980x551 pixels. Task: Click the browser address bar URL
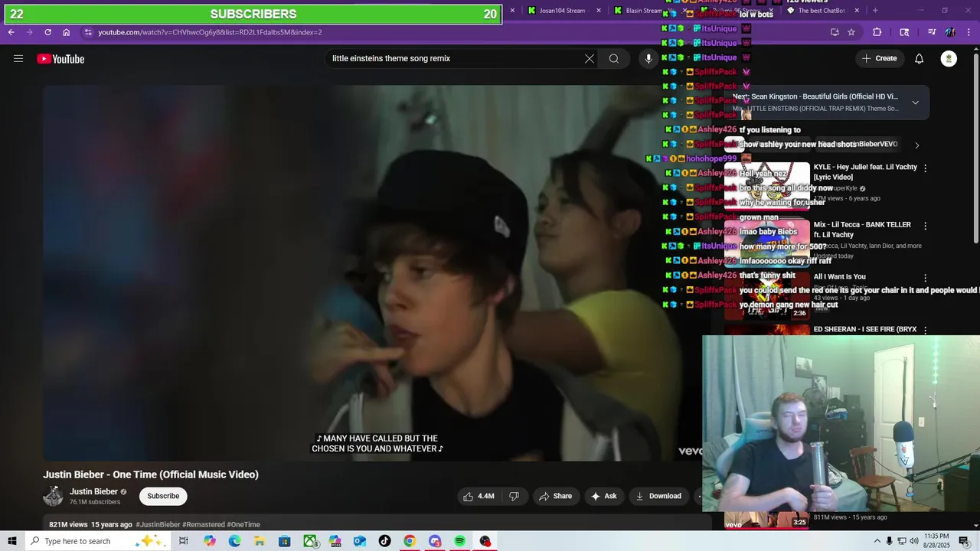pos(210,32)
